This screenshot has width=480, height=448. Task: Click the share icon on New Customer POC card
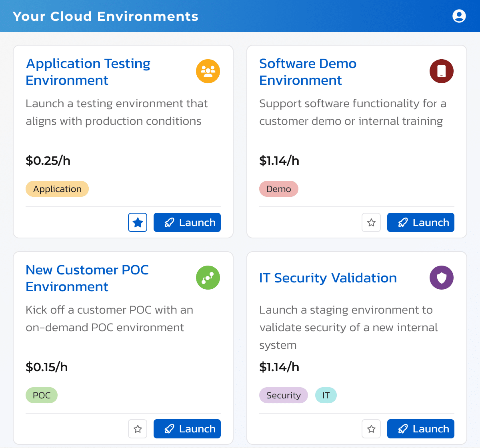(208, 277)
